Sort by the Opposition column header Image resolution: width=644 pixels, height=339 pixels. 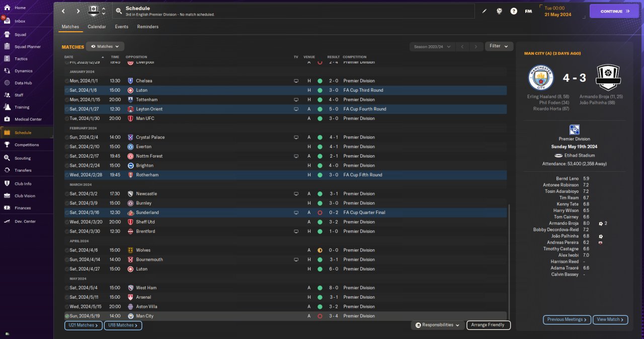[136, 57]
